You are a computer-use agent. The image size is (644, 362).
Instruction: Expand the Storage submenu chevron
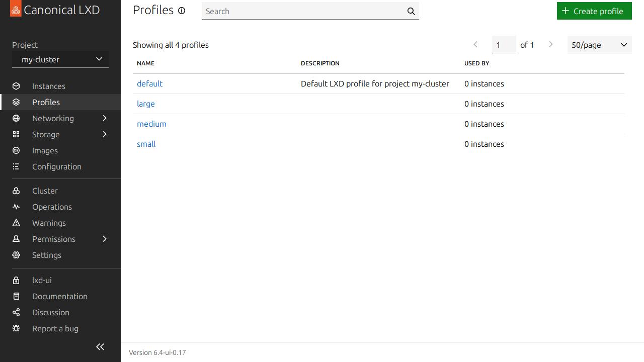pyautogui.click(x=105, y=134)
